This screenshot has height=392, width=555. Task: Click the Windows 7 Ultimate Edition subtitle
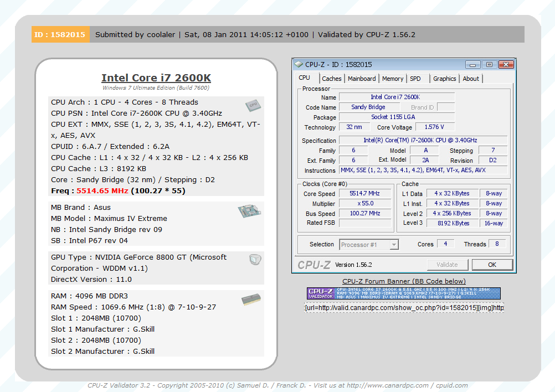156,87
